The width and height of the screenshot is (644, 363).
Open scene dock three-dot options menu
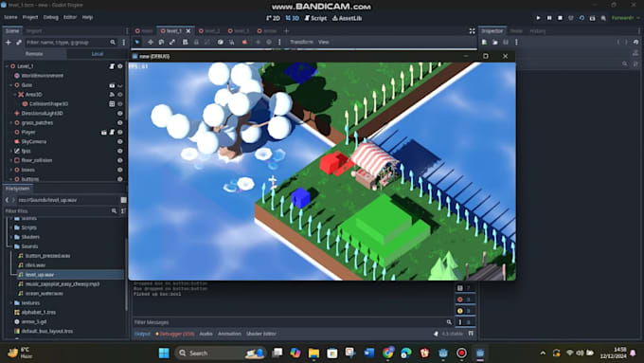click(x=124, y=43)
